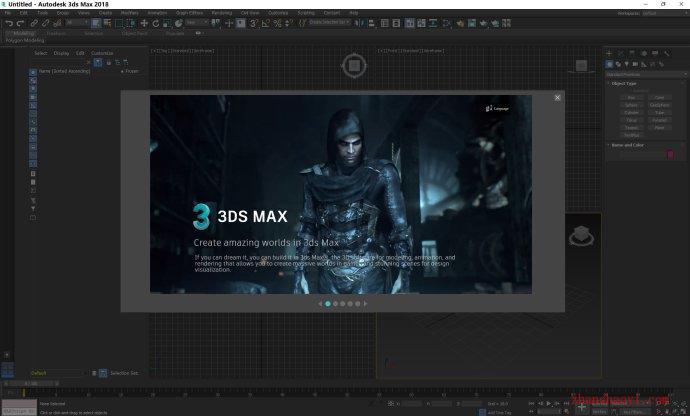Select the Shapes category icon in Create panel
The image size is (690, 416).
coord(618,64)
